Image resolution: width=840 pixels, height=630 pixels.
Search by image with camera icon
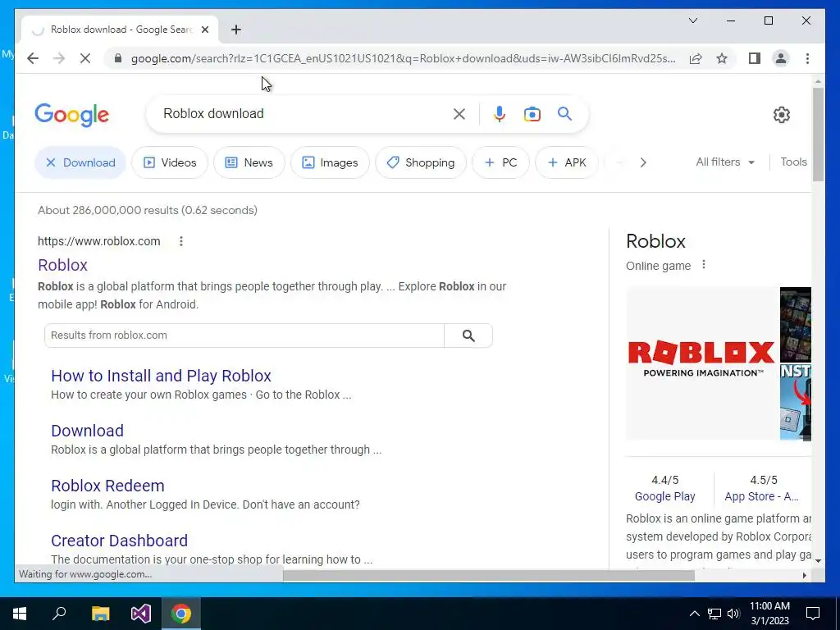pyautogui.click(x=532, y=113)
